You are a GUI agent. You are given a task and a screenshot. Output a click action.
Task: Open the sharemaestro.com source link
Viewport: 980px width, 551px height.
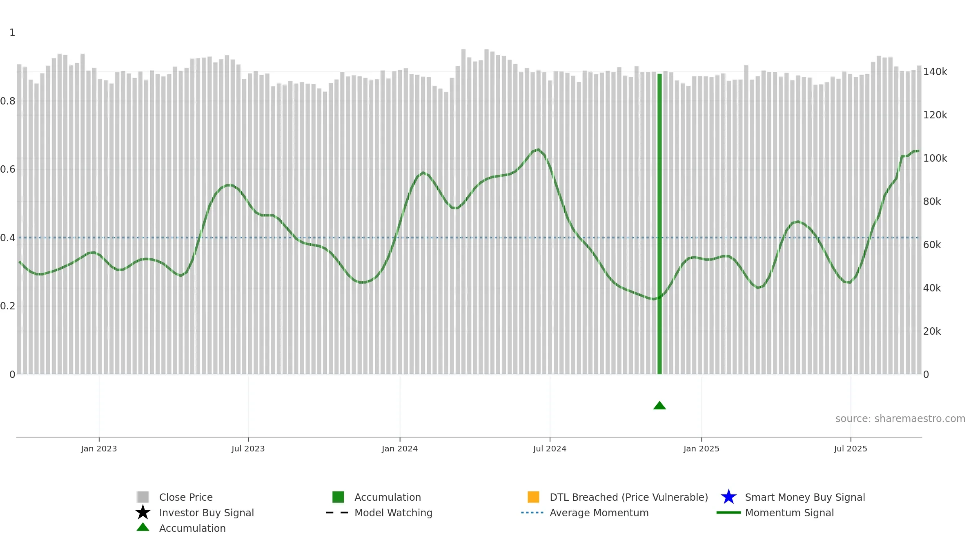pos(900,419)
